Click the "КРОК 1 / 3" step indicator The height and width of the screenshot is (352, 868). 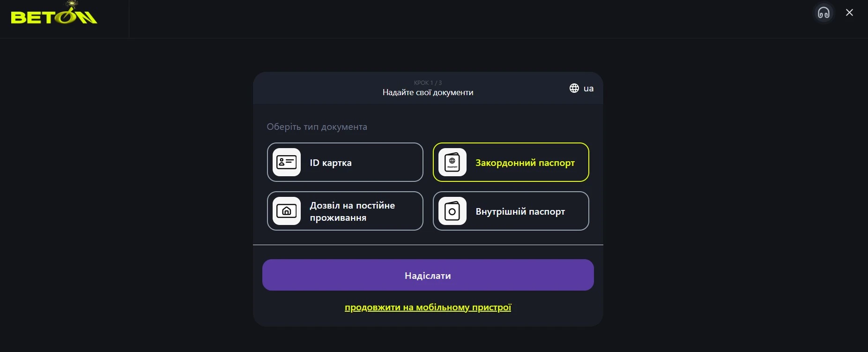[428, 82]
